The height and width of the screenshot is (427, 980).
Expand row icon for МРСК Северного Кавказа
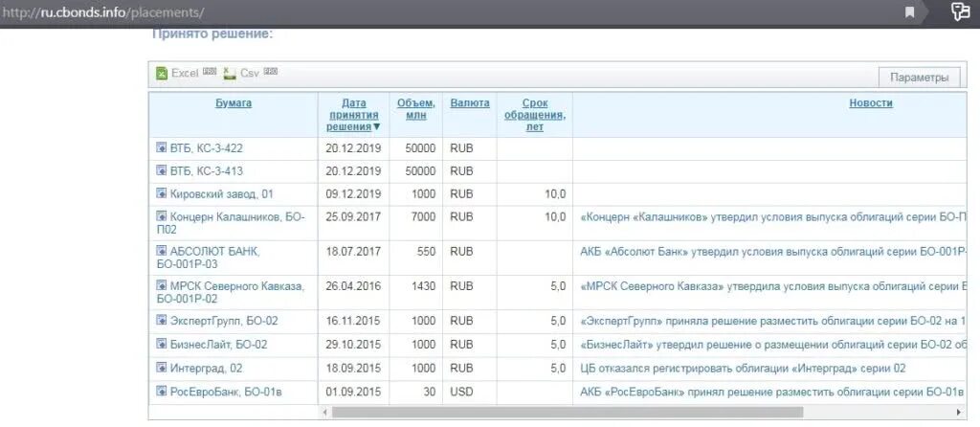click(161, 286)
